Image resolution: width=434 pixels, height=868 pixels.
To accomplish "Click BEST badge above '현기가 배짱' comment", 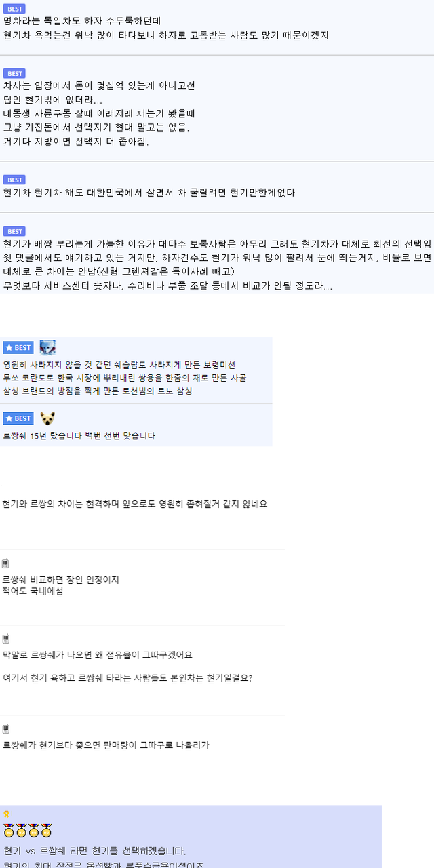I will 14,231.
